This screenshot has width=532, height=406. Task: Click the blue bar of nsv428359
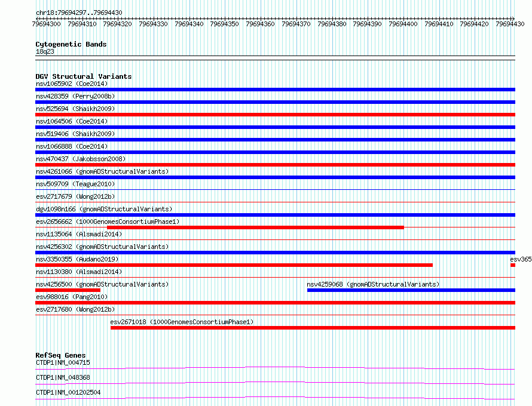275,102
